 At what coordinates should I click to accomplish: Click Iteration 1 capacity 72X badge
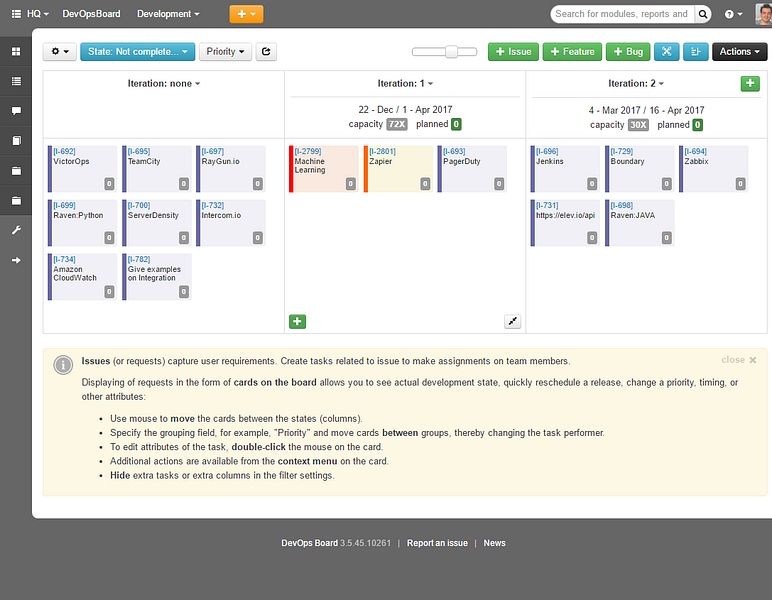click(397, 124)
